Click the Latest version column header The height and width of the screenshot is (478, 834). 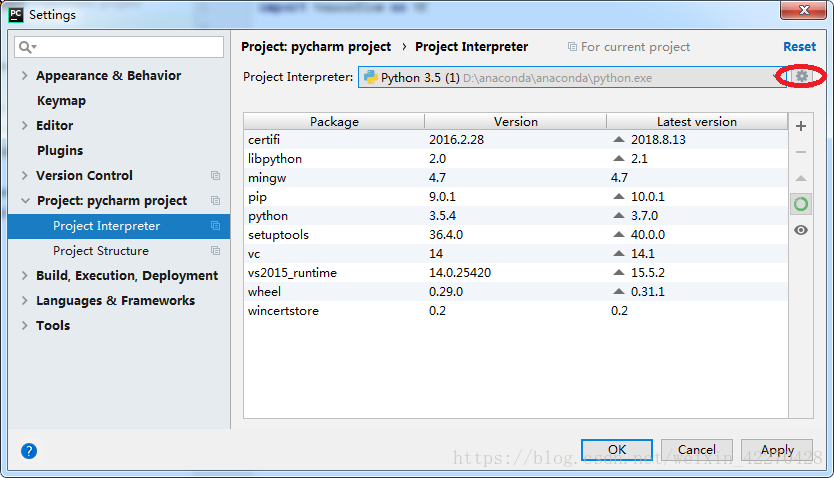(x=697, y=121)
